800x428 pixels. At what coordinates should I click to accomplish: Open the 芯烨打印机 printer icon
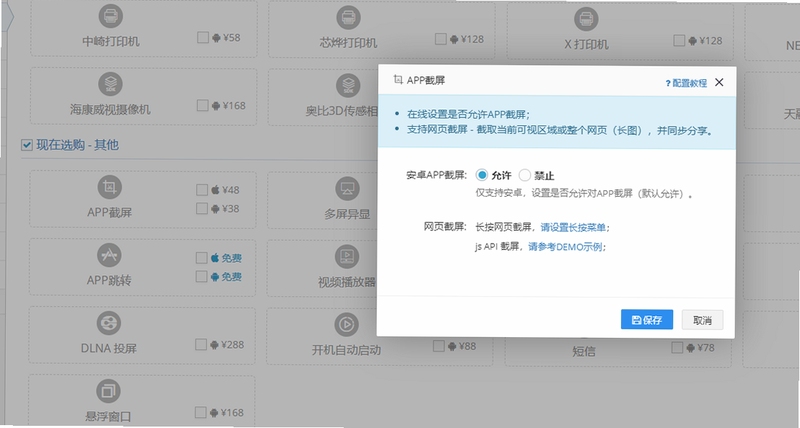pyautogui.click(x=348, y=18)
